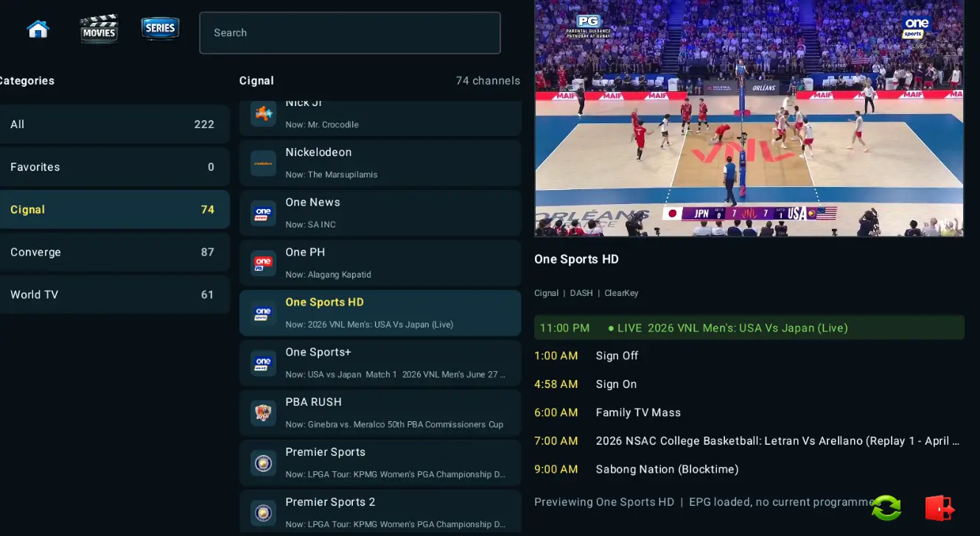Click the All category count 222
The image size is (980, 536).
tap(204, 124)
